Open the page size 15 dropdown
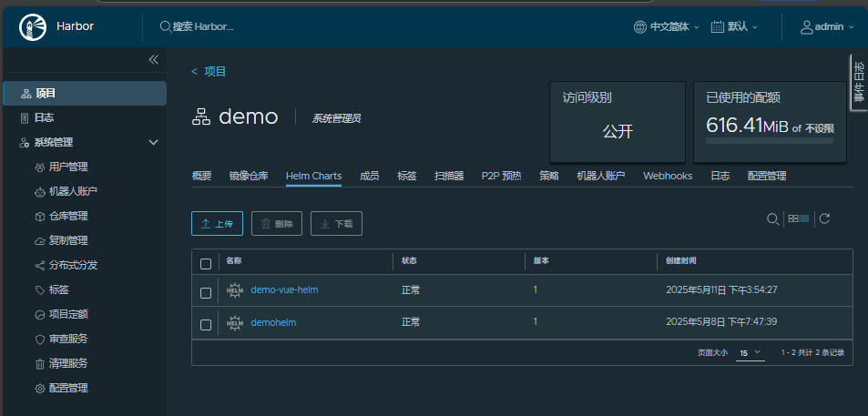The width and height of the screenshot is (868, 416). coord(751,352)
